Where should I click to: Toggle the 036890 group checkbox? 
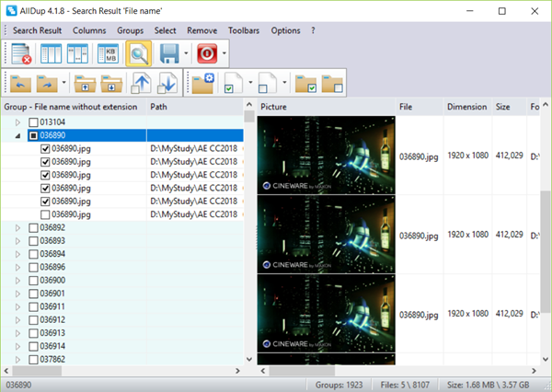(33, 135)
